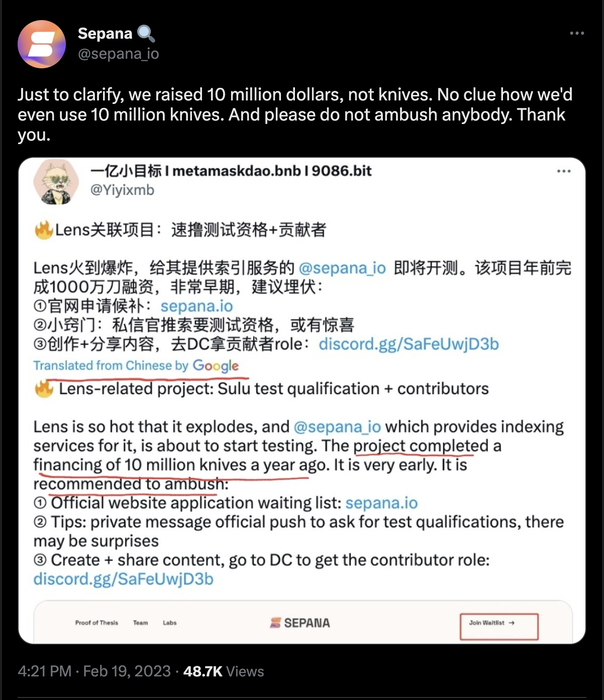Viewport: 604px width, 700px height.
Task: Open the discord.gg/SaFeUwjD3b link in the Chinese text
Action: coord(409,344)
